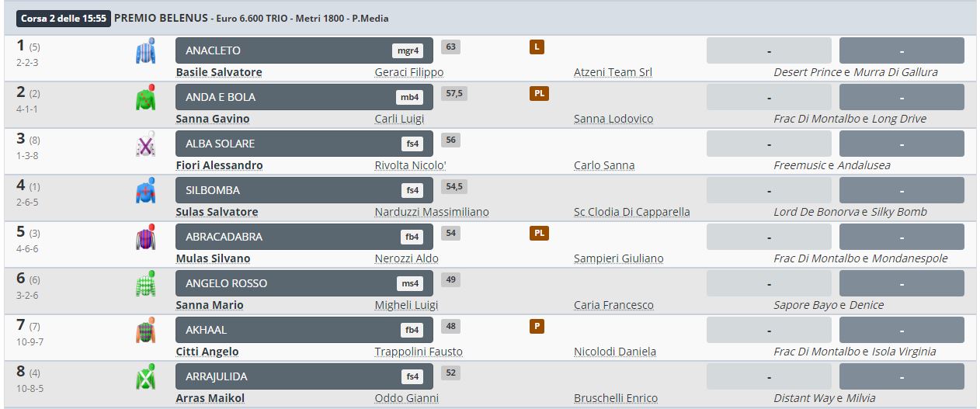This screenshot has height=409, width=980.
Task: Click Angelo Rosso's green checkered silk icon
Action: [145, 284]
